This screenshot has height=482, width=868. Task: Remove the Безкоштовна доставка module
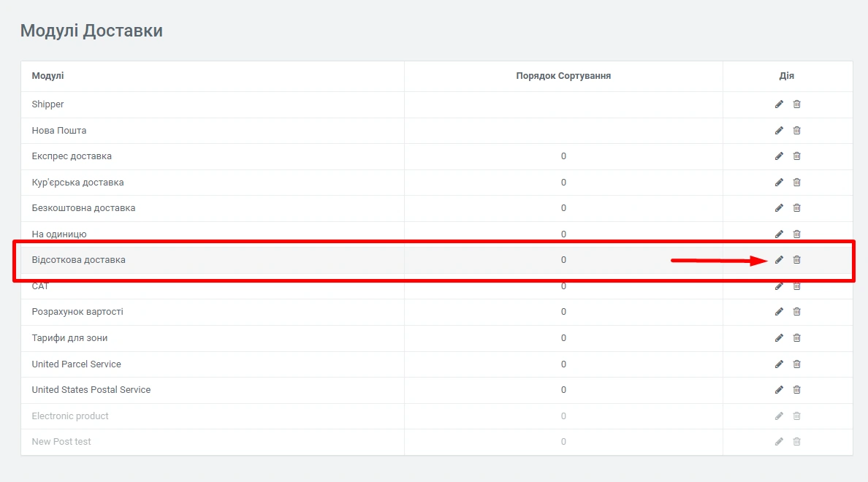pos(796,208)
